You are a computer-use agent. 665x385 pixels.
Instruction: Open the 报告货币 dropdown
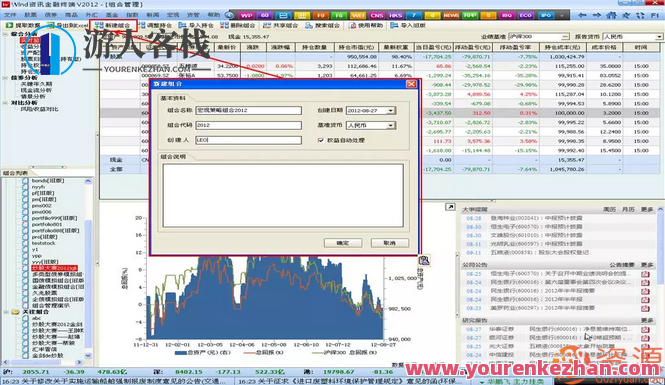[x=659, y=37]
